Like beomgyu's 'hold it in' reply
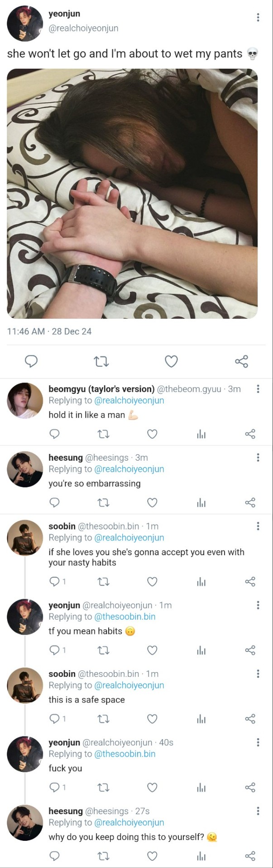The width and height of the screenshot is (273, 868). [x=152, y=434]
